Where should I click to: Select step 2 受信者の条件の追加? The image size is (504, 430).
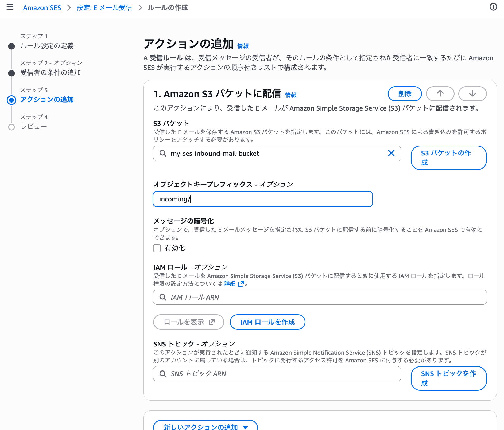tap(51, 73)
